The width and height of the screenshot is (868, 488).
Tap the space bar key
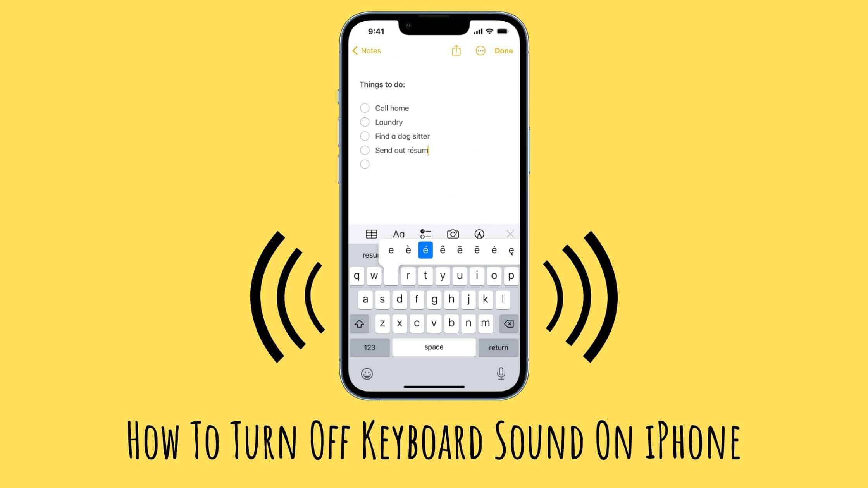433,347
